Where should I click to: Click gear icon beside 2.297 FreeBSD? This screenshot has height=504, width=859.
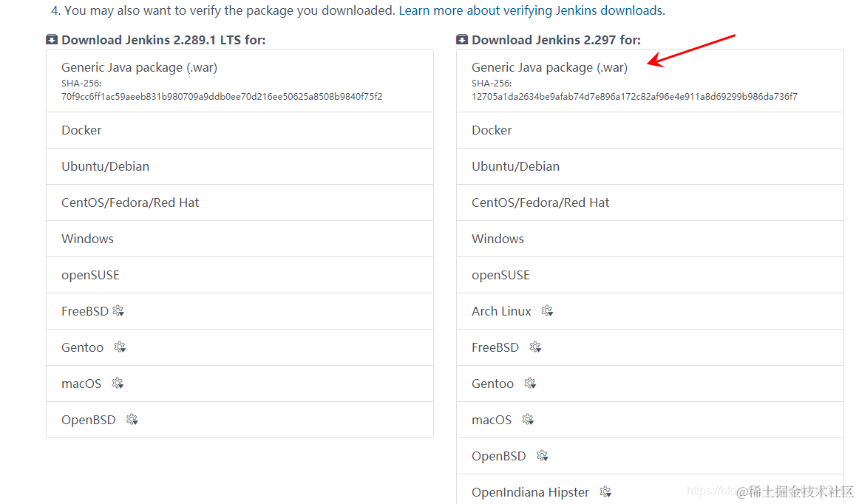[535, 347]
